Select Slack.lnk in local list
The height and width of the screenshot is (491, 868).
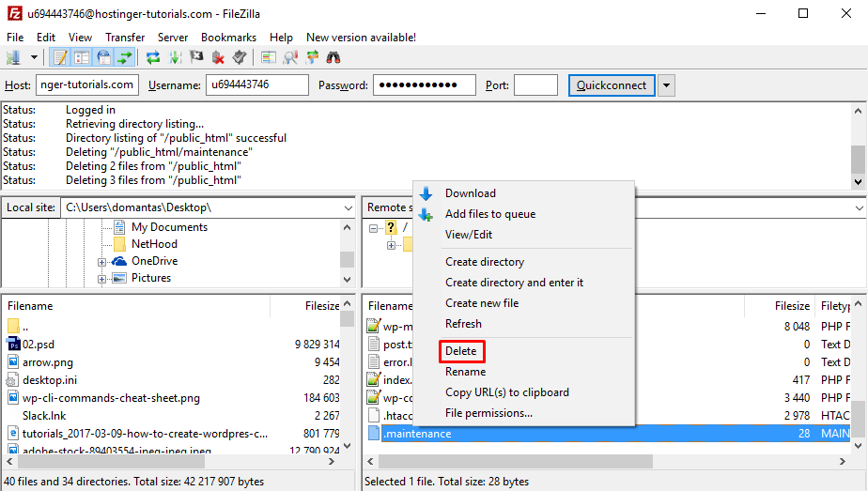pyautogui.click(x=44, y=416)
